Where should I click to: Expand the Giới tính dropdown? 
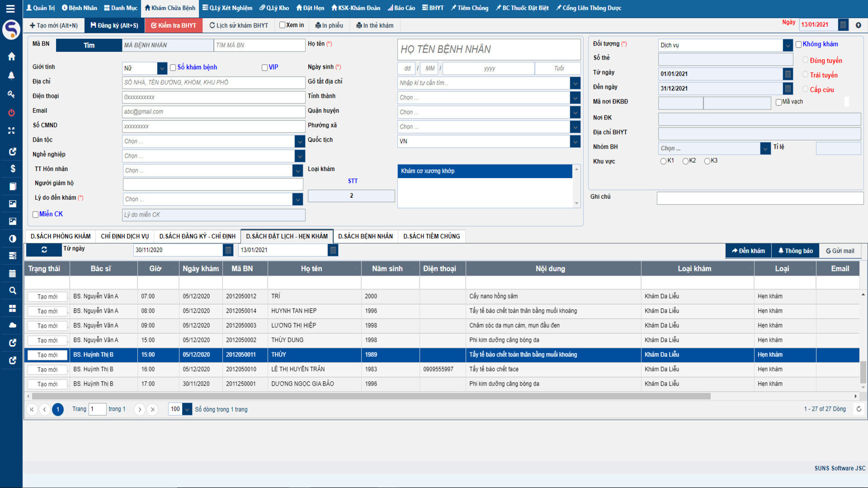tap(162, 68)
